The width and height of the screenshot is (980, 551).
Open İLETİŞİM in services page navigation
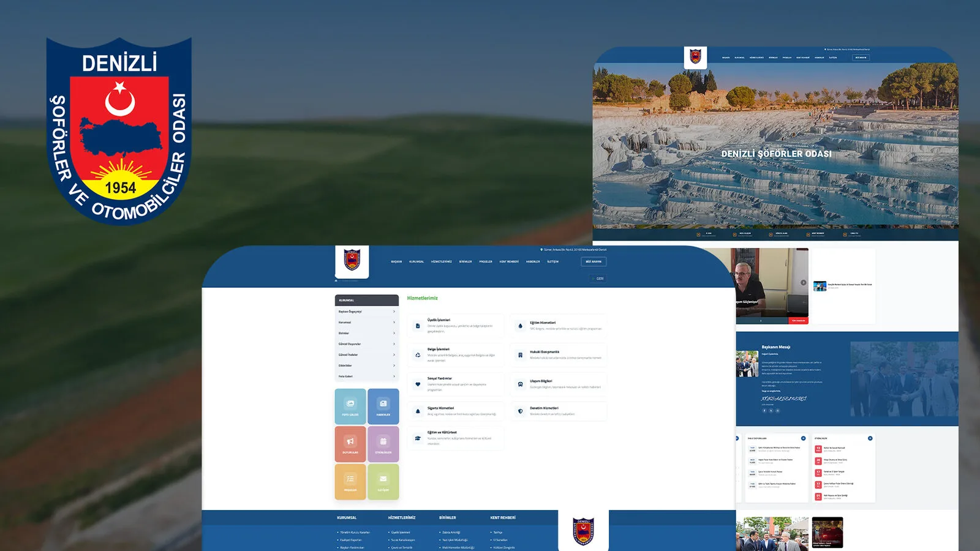pos(553,261)
